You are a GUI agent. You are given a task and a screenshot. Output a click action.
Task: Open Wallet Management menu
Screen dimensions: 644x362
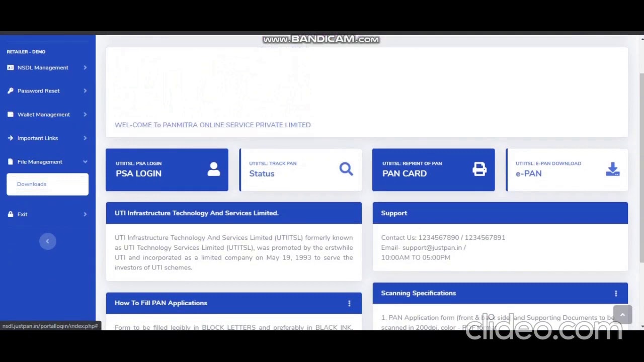(x=47, y=115)
